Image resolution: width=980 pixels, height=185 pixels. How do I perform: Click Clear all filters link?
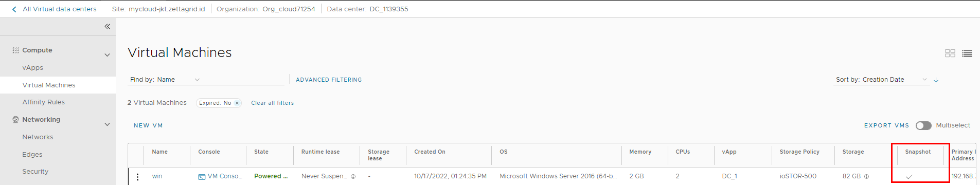pos(272,103)
